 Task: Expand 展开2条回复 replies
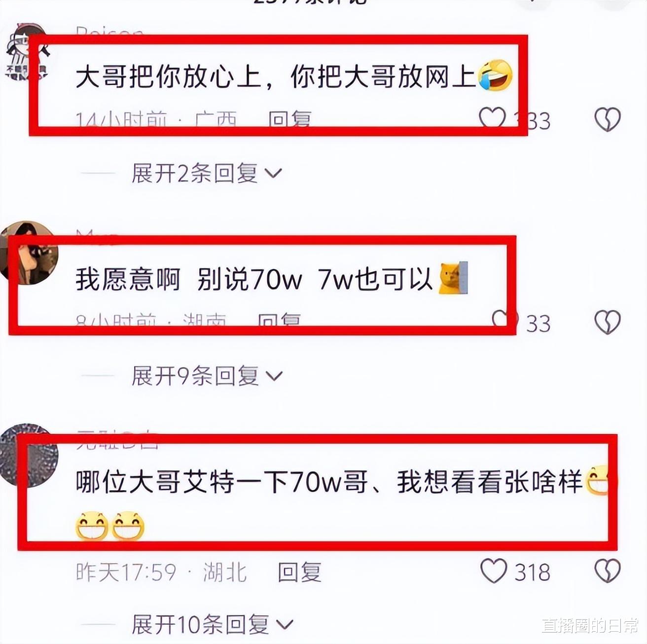pyautogui.click(x=207, y=174)
